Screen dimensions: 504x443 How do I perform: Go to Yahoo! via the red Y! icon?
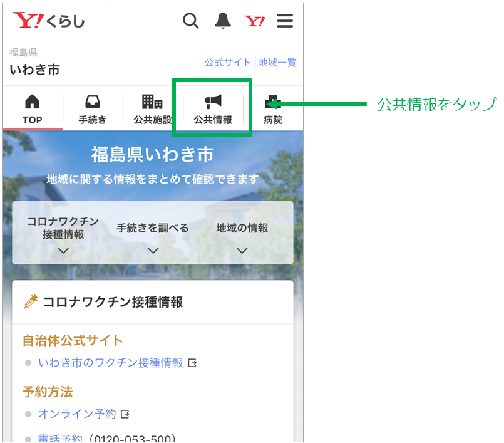[x=255, y=21]
